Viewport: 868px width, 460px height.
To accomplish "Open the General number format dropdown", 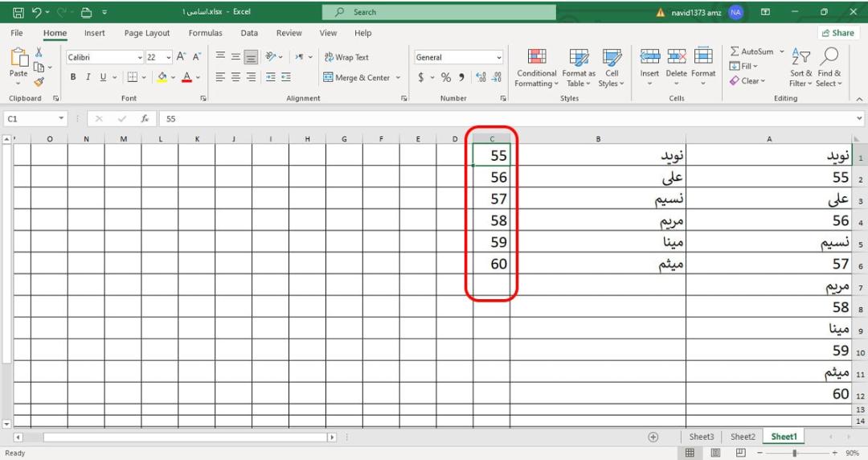I will (x=499, y=57).
